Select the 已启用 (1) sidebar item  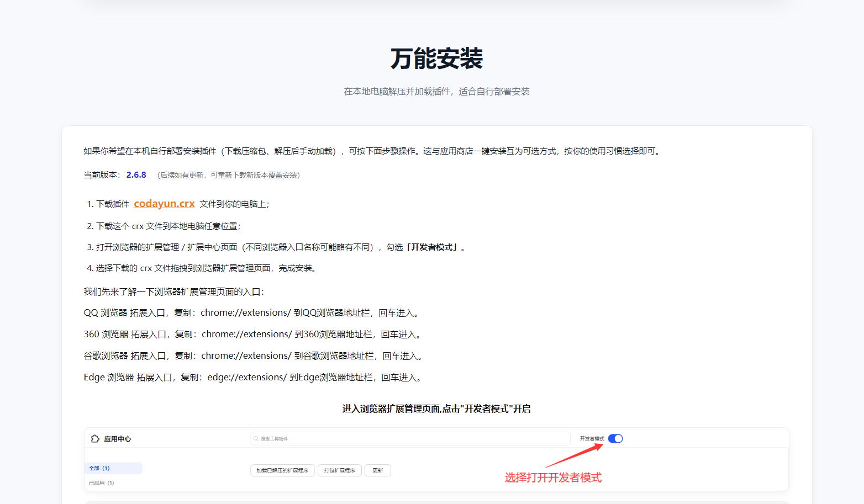(102, 483)
